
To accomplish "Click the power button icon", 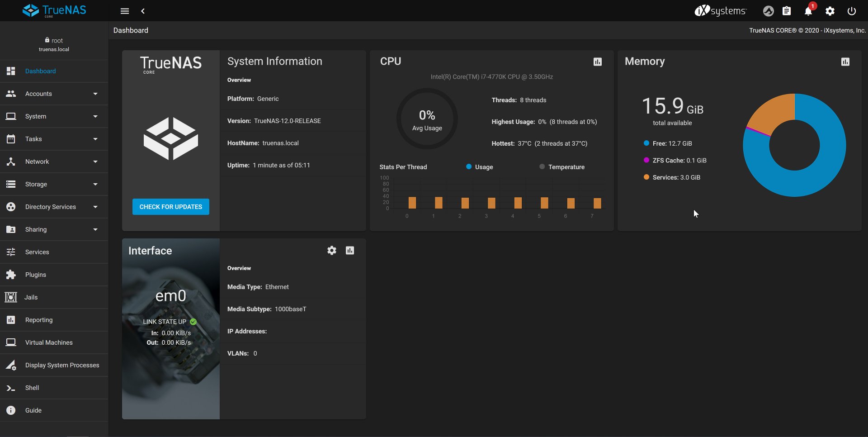I will pos(852,11).
